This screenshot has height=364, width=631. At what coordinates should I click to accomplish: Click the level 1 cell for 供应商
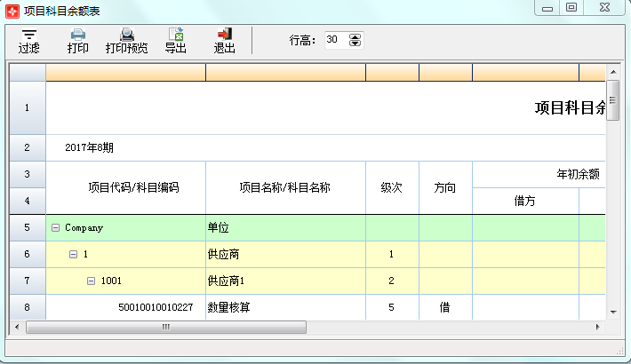(392, 254)
